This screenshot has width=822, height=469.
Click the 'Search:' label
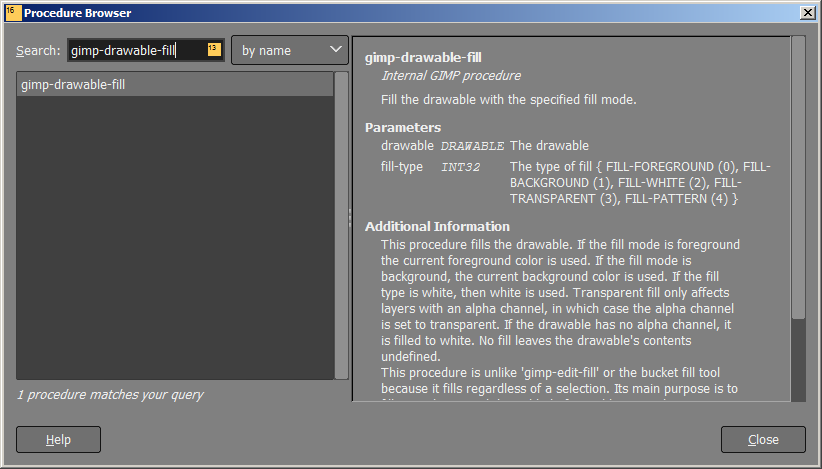coord(38,51)
